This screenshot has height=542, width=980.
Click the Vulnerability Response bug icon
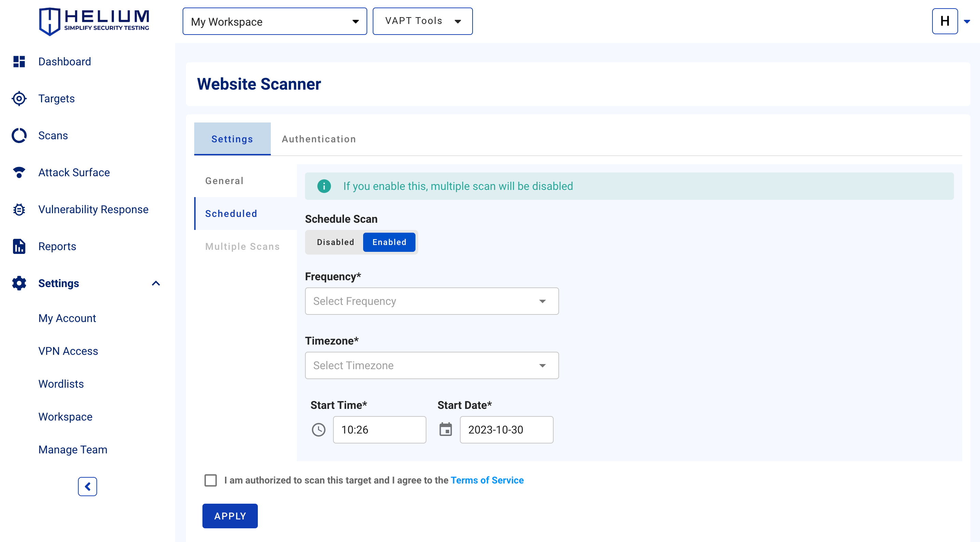coord(19,209)
